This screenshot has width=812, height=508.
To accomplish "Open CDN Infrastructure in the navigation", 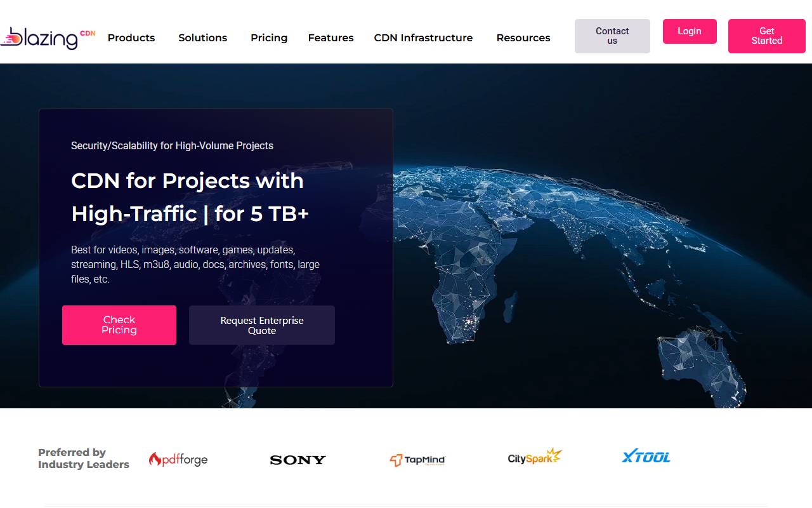I will [423, 38].
